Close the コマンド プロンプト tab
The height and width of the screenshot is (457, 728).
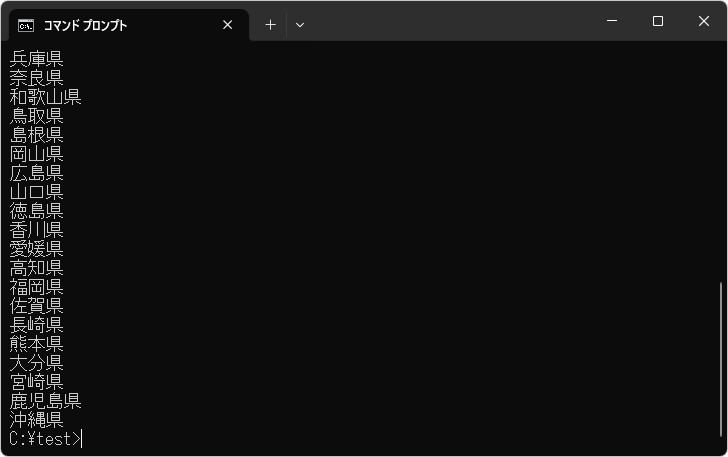click(x=228, y=25)
